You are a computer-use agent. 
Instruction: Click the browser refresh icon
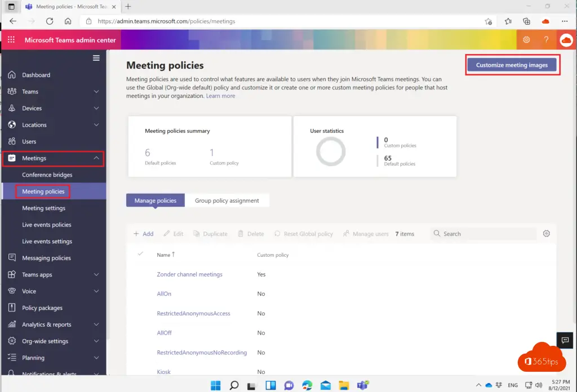(50, 21)
